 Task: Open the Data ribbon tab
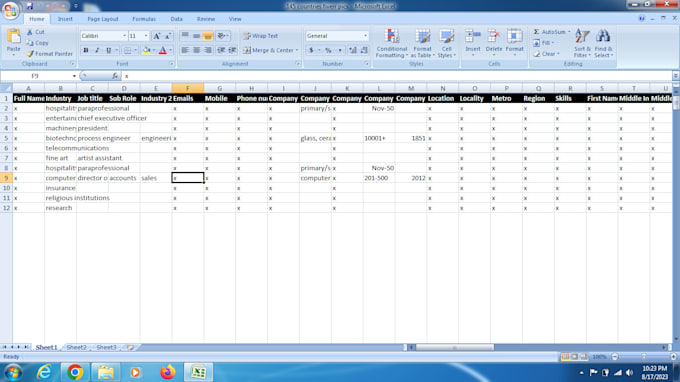pyautogui.click(x=177, y=19)
